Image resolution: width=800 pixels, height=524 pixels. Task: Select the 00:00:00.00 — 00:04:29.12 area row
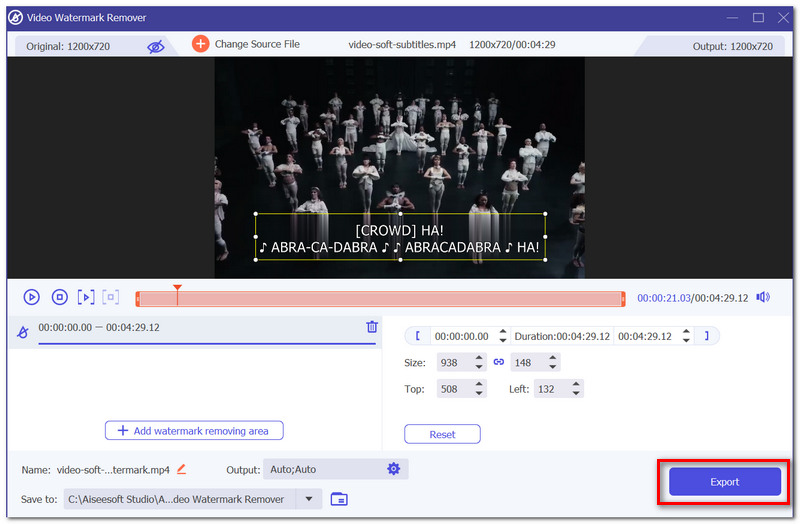pyautogui.click(x=195, y=331)
